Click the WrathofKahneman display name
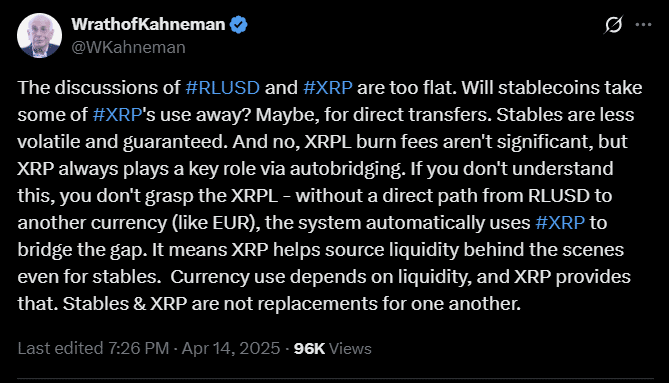Image resolution: width=669 pixels, height=383 pixels. click(x=148, y=24)
